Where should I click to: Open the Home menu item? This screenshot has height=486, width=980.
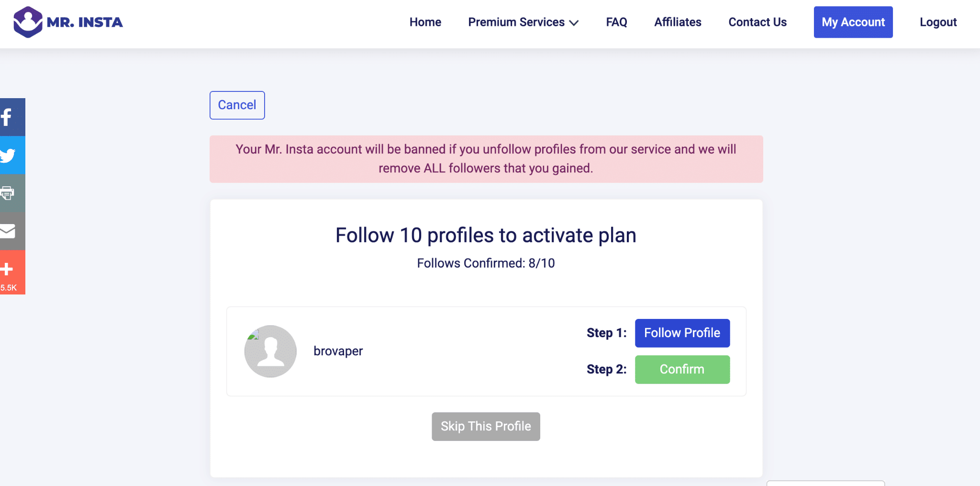(x=425, y=22)
